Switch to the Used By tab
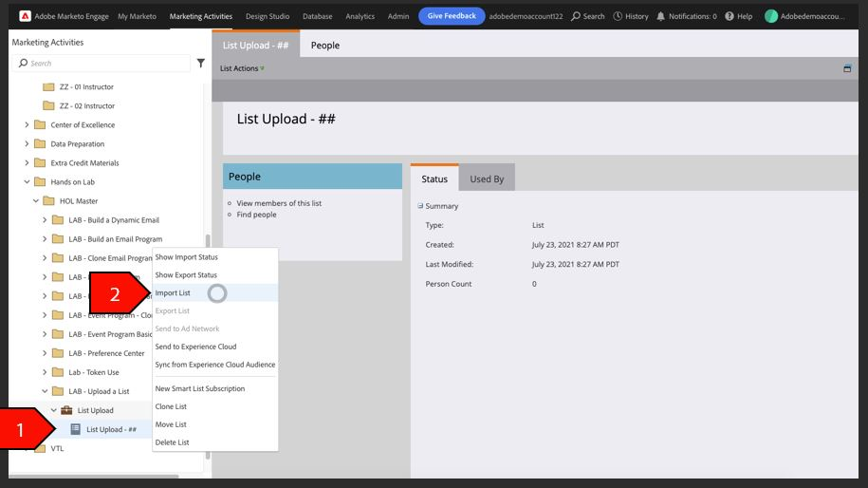868x488 pixels. [487, 178]
